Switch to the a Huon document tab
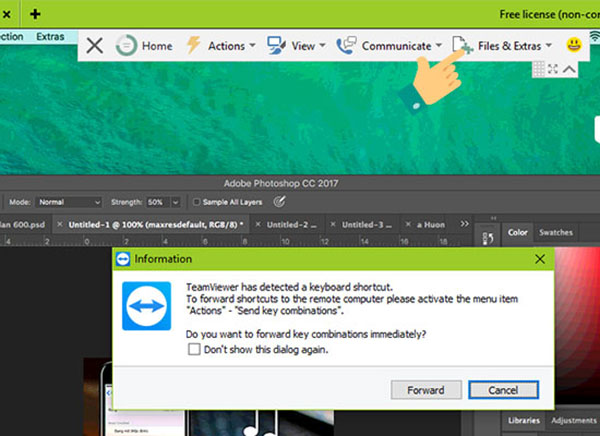The image size is (600, 436). pos(430,225)
